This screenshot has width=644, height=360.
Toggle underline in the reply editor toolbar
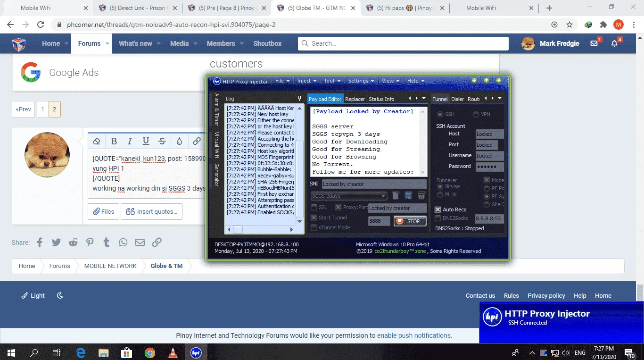[146, 141]
